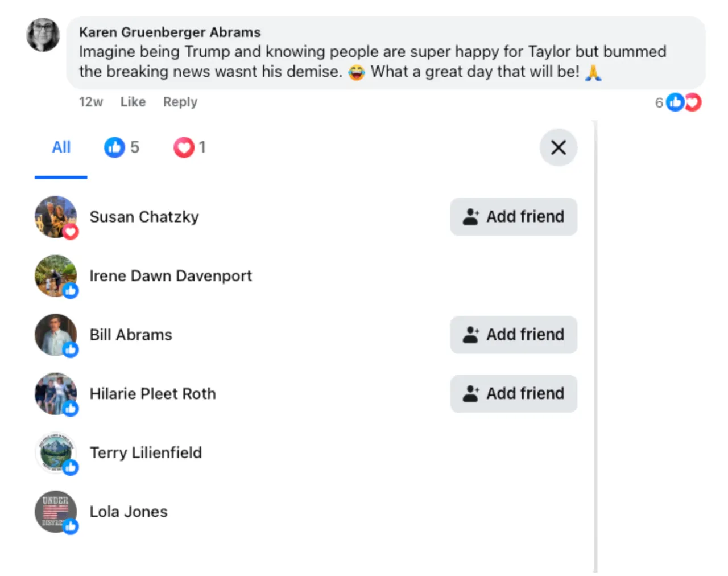Click the 12w comment timestamp
Image resolution: width=728 pixels, height=576 pixels.
point(90,102)
